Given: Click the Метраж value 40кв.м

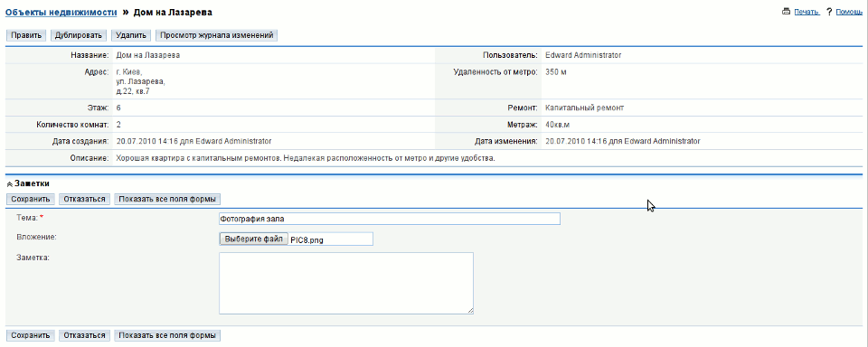Looking at the screenshot, I should (559, 125).
